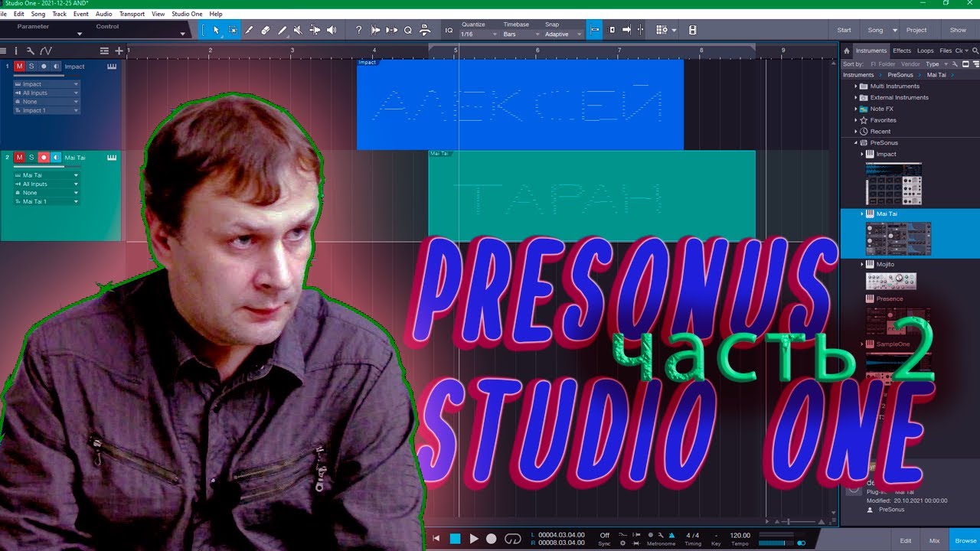Screen dimensions: 980x551
Task: Return transport to zero
Action: click(437, 539)
